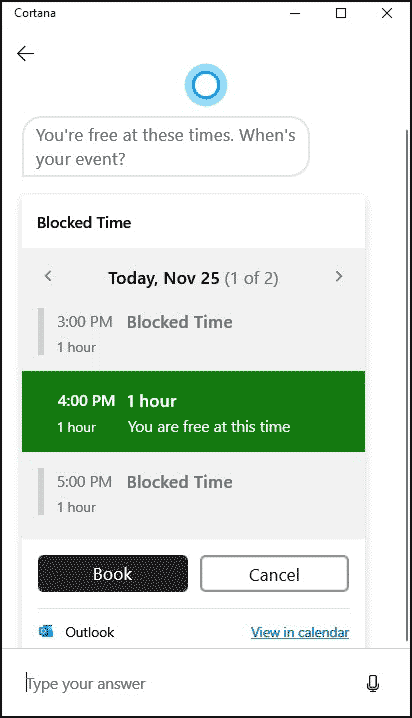Click the Cancel button

(274, 573)
